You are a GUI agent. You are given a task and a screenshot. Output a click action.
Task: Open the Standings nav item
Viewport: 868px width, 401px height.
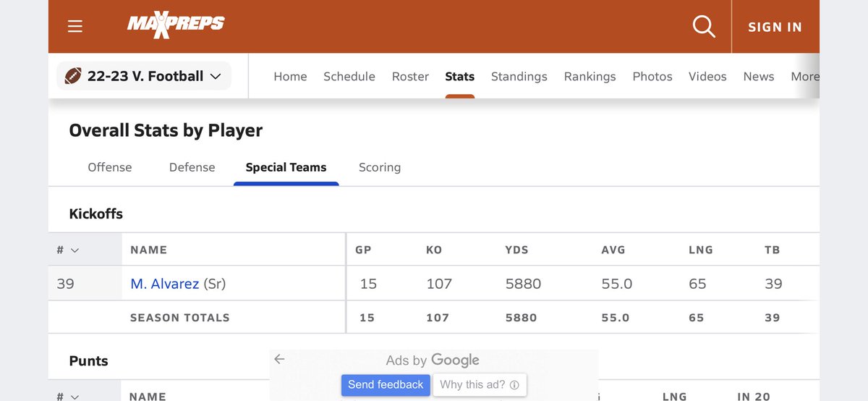(519, 76)
